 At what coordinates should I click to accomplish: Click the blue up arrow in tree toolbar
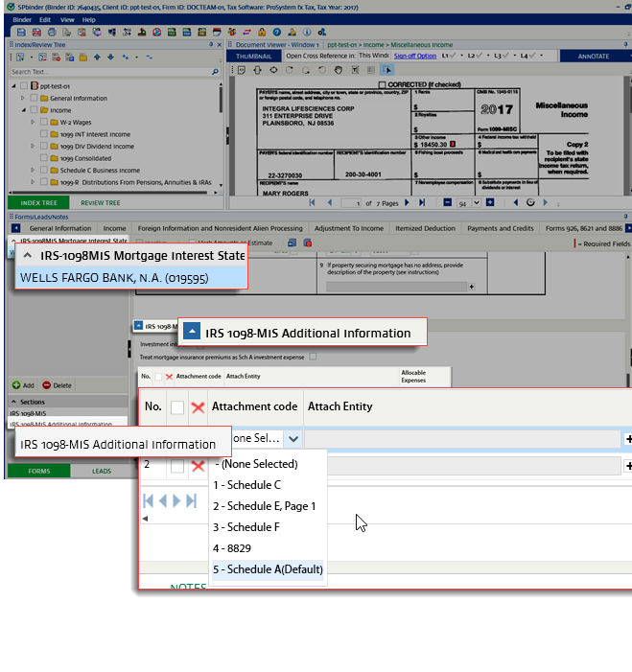[97, 58]
